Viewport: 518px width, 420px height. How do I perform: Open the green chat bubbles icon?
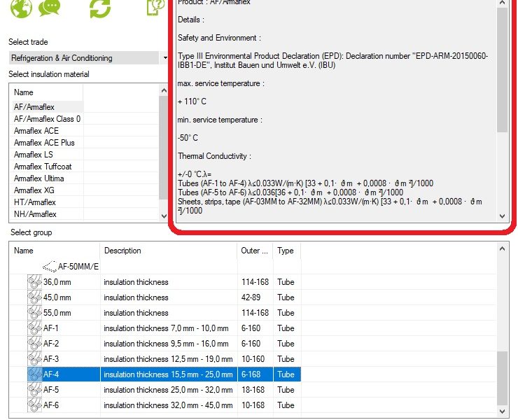pos(50,7)
